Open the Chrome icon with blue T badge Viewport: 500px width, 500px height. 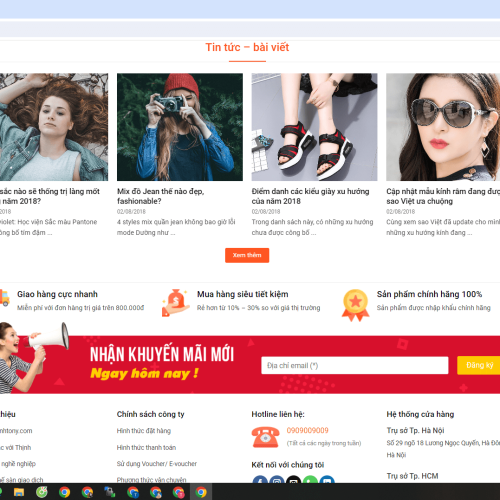click(133, 492)
